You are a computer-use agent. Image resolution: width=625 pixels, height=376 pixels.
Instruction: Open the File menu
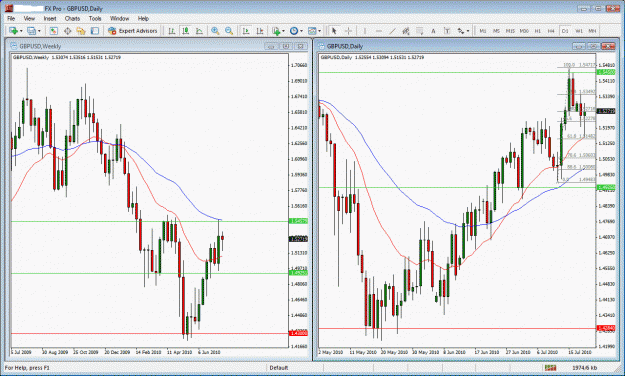[x=11, y=18]
